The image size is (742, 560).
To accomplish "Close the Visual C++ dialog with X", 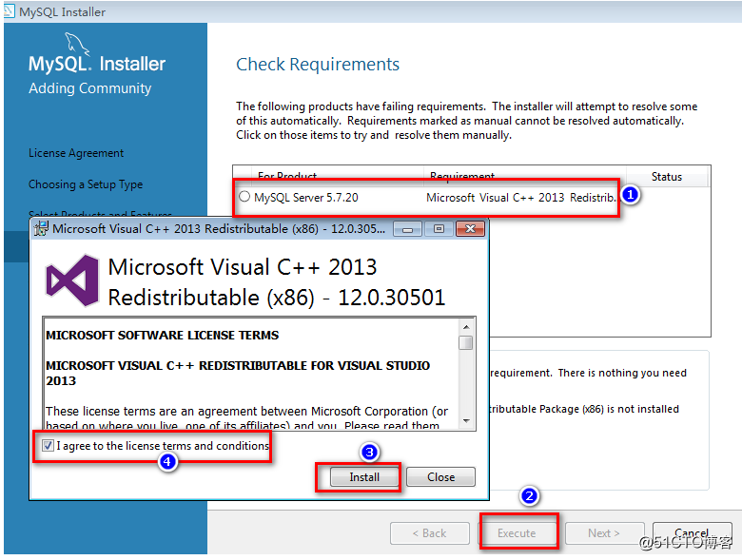I will pos(470,229).
